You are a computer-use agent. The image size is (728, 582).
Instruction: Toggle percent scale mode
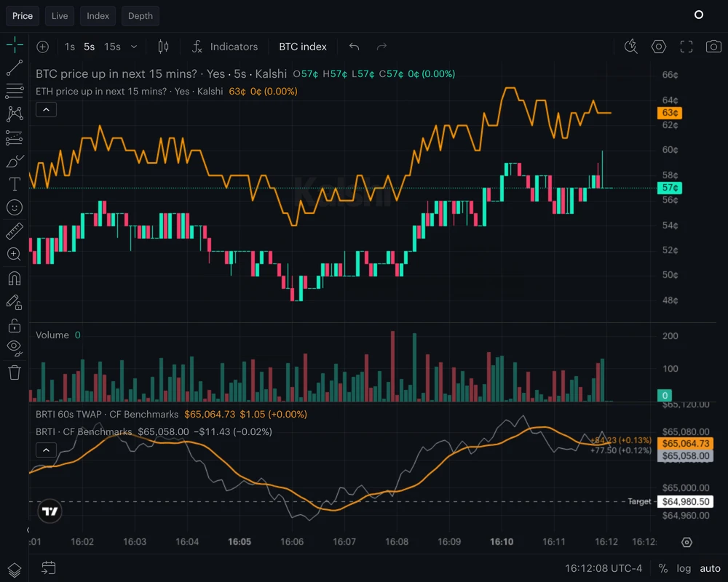[663, 568]
